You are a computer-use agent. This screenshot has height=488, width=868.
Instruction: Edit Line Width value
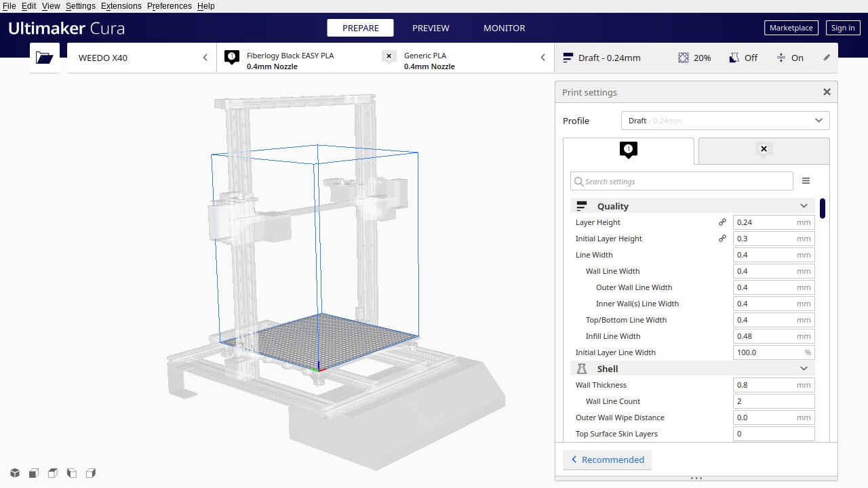click(774, 255)
